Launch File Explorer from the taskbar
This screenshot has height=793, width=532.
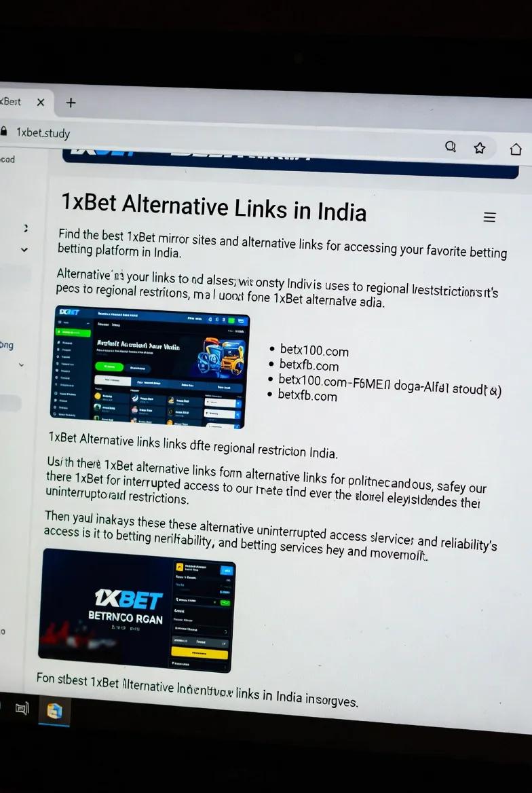(54, 710)
